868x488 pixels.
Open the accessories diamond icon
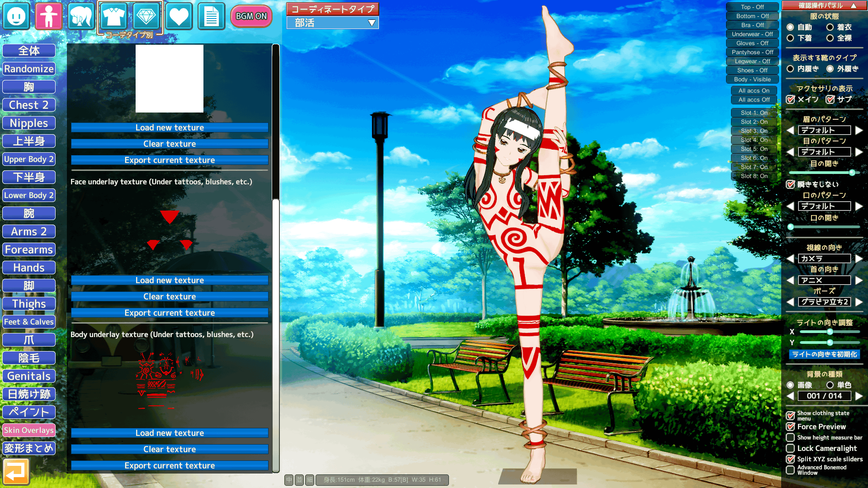point(146,16)
